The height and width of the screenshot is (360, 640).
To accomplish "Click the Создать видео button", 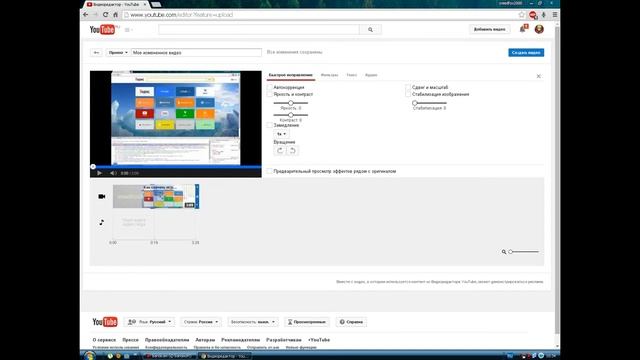I will tap(526, 53).
